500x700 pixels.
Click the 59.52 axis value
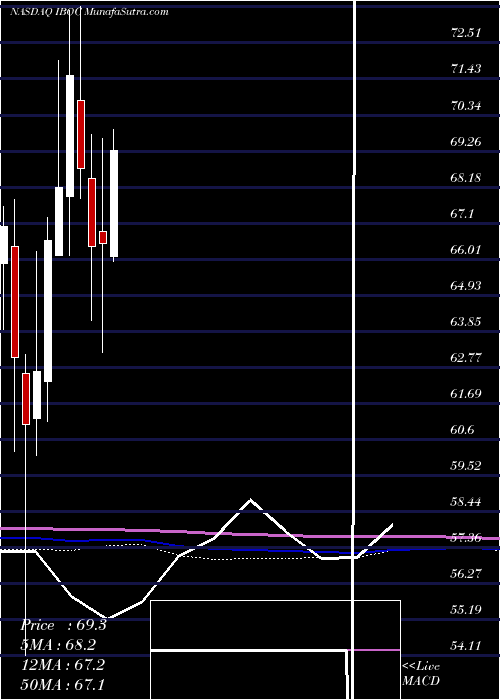pos(466,466)
